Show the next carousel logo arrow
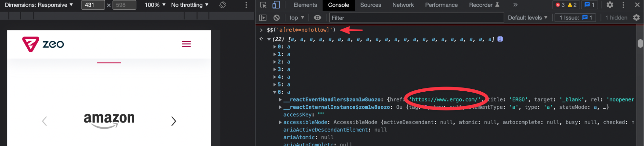644x146 pixels. pos(174,121)
